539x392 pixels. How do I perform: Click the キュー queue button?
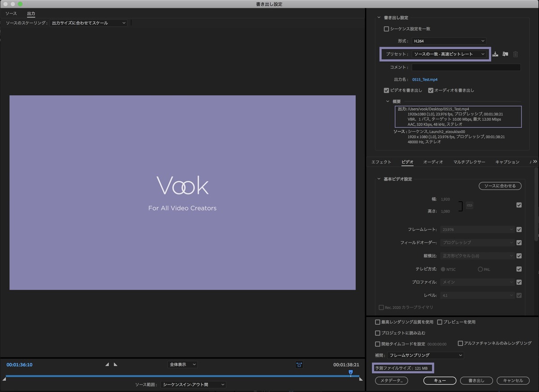[440, 381]
